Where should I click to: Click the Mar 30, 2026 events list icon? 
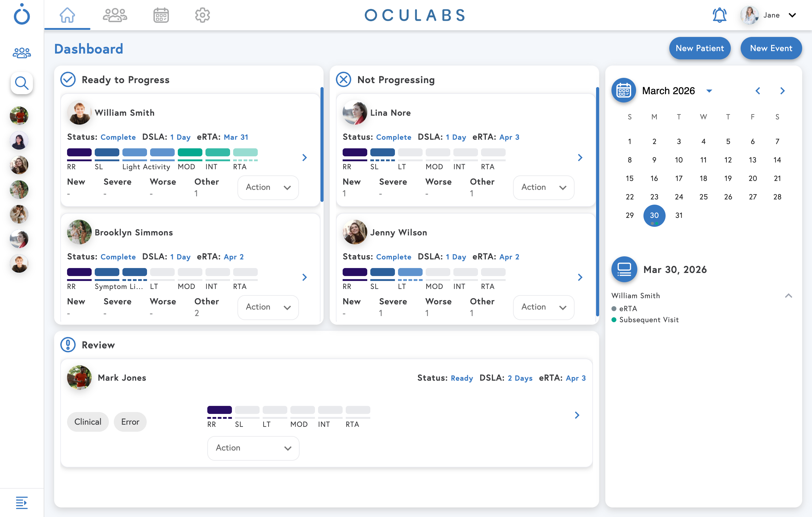pyautogui.click(x=624, y=269)
